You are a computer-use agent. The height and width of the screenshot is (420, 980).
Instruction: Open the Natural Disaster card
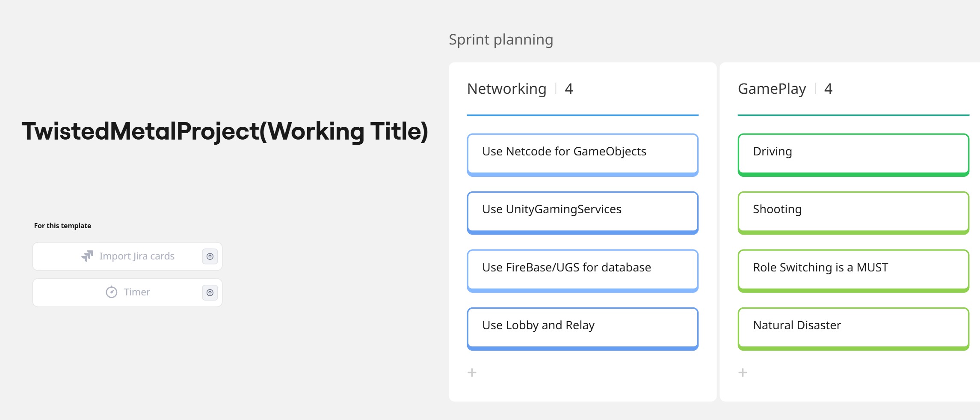pyautogui.click(x=853, y=329)
